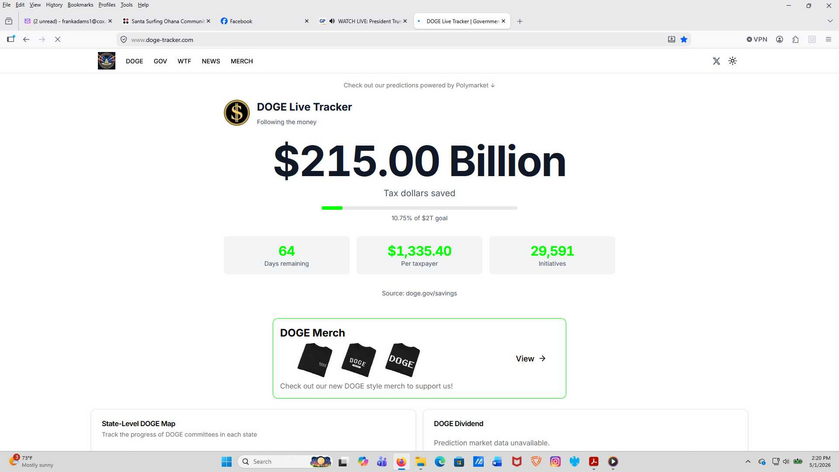
Task: Click the Polymarket predictions banner link
Action: click(x=419, y=86)
